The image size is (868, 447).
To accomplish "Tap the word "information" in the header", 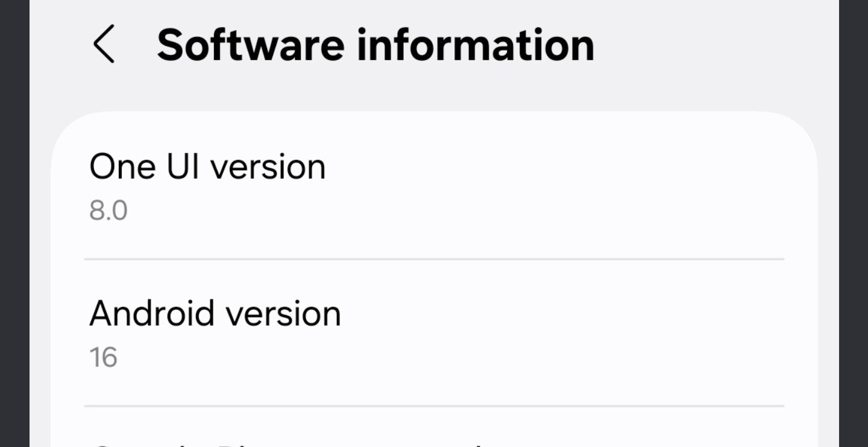I will tap(475, 45).
